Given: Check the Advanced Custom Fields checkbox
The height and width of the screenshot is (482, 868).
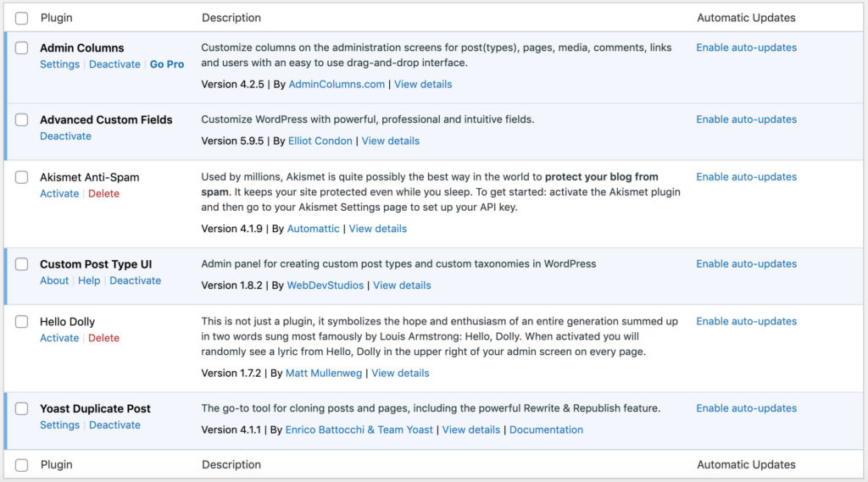Looking at the screenshot, I should point(21,119).
